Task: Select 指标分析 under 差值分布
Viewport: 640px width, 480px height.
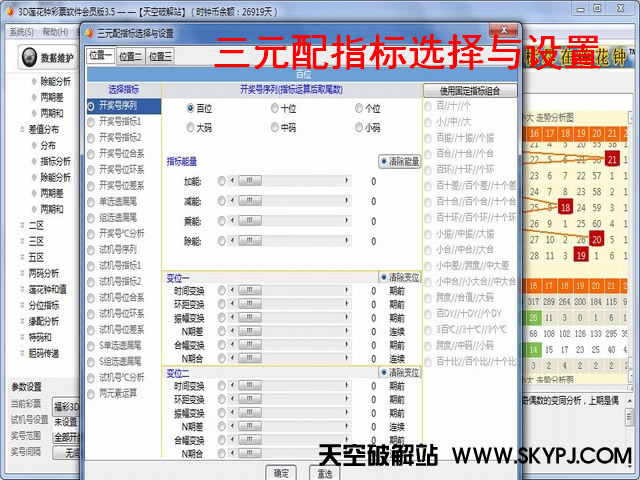Action: 54,161
